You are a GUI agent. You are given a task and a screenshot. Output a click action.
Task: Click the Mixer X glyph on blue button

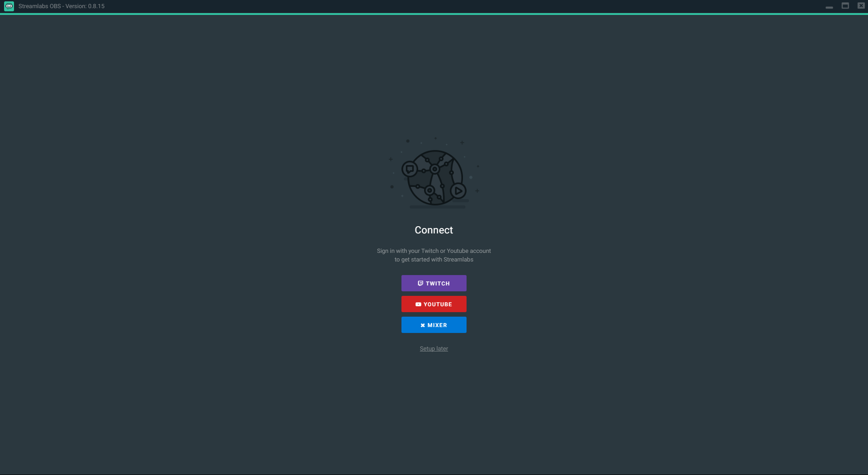pos(423,325)
